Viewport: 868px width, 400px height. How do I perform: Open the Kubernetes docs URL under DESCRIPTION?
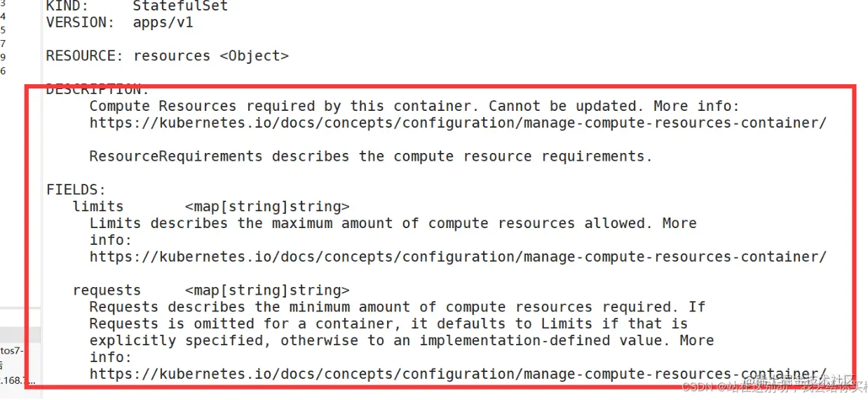coord(458,123)
